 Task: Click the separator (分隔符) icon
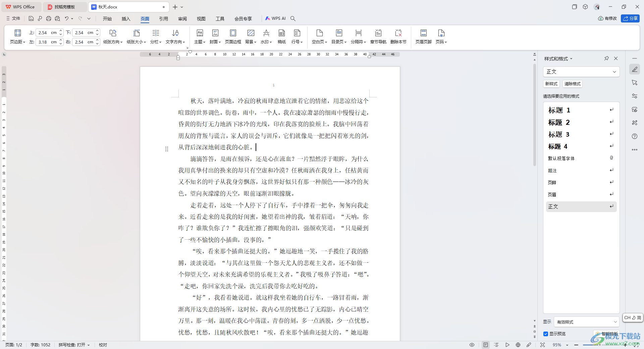(358, 33)
